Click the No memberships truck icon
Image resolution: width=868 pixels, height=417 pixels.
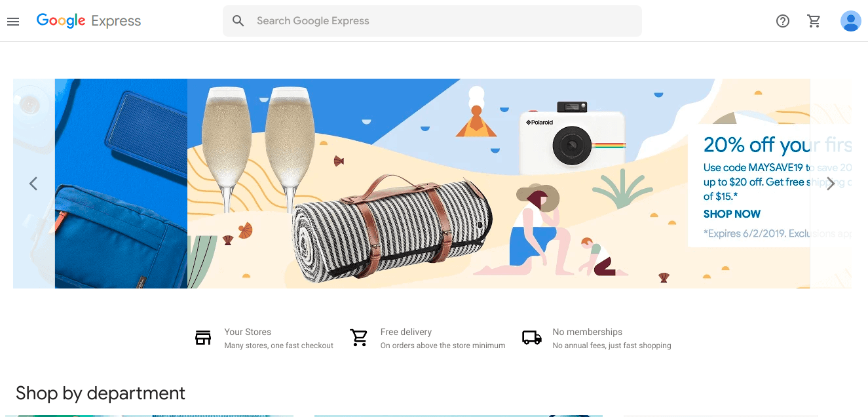(531, 337)
